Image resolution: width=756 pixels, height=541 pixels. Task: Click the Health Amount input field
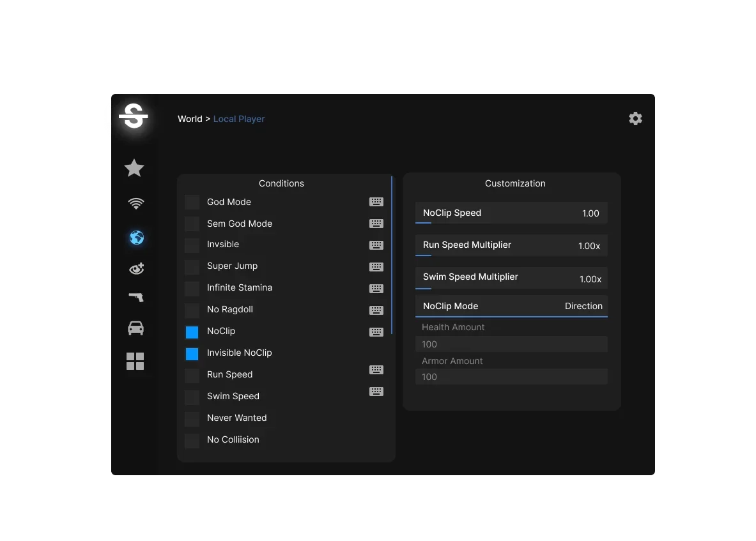(511, 344)
